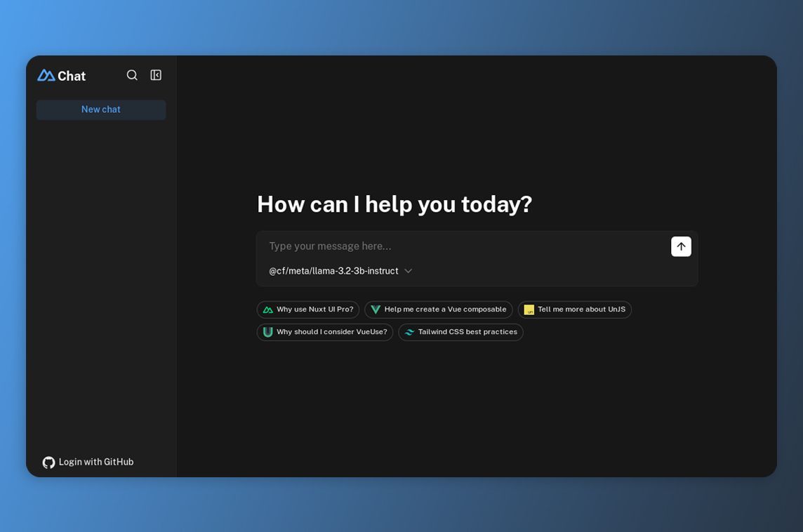Send message with up-arrow button

tap(681, 246)
